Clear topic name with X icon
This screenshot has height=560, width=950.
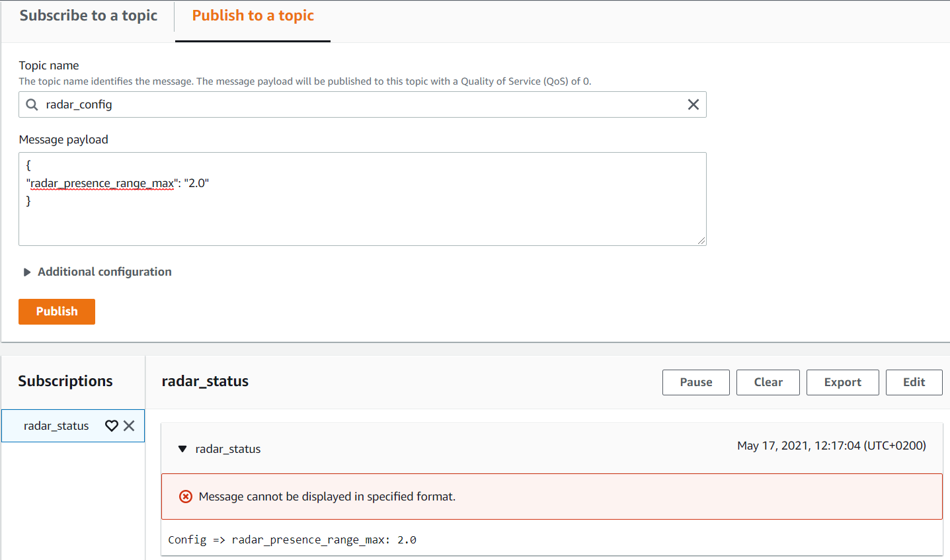tap(693, 104)
